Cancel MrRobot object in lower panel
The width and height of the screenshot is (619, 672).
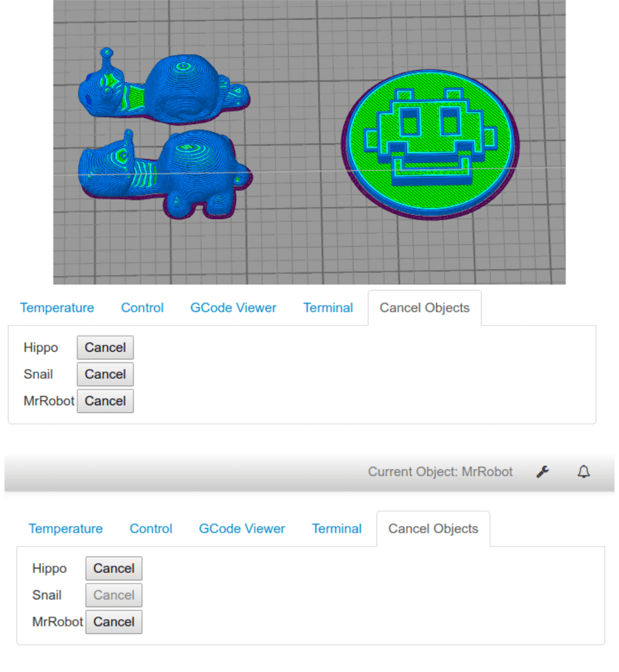pos(114,622)
